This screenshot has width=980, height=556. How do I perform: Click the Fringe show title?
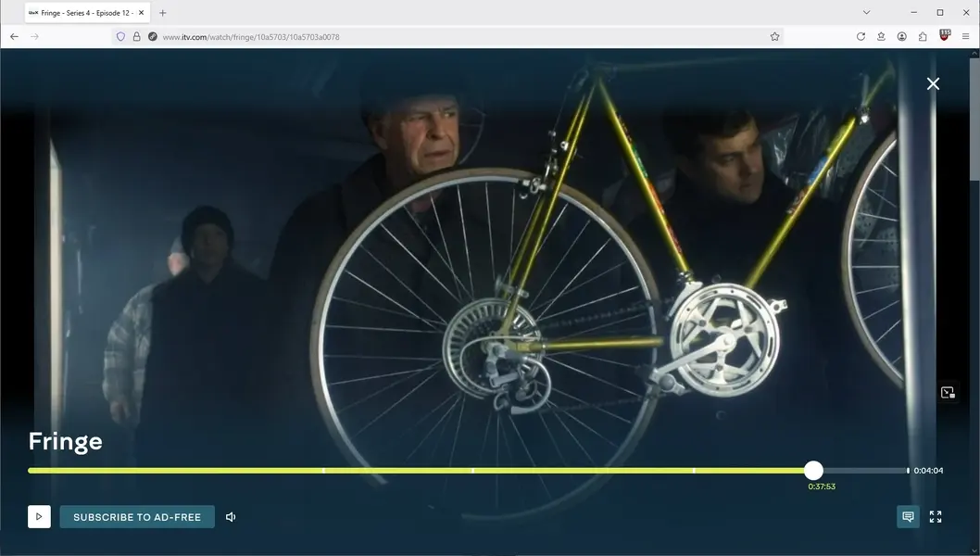(66, 441)
